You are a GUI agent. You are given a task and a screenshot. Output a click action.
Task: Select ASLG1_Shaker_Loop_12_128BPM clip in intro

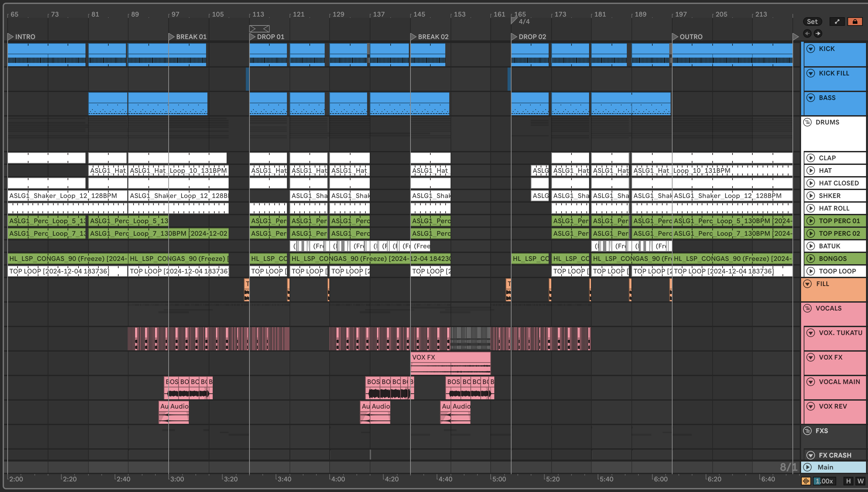(x=67, y=196)
